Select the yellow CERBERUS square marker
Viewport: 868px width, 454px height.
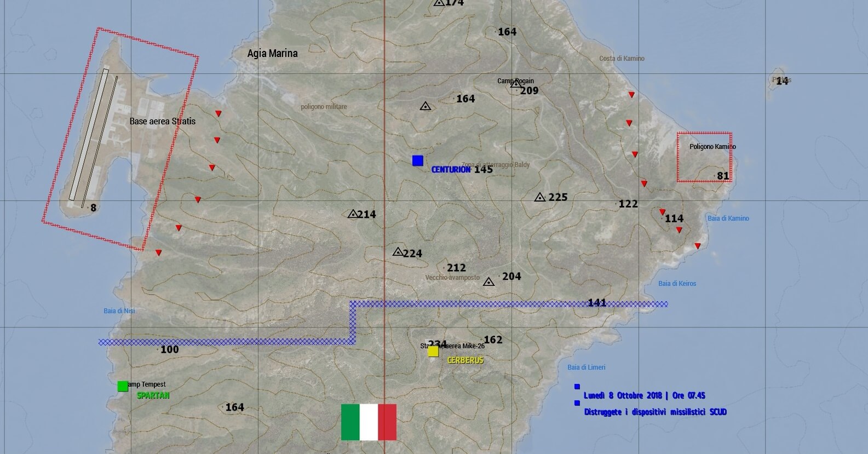(433, 352)
